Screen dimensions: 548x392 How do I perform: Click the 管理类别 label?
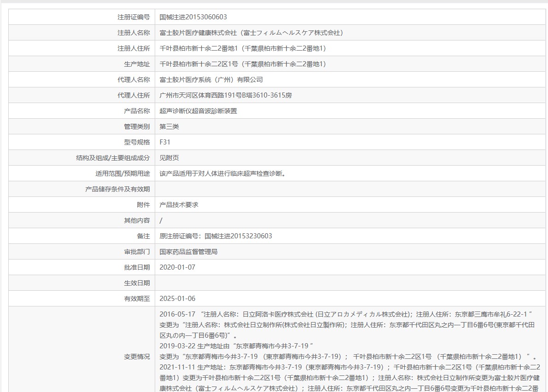pos(137,127)
